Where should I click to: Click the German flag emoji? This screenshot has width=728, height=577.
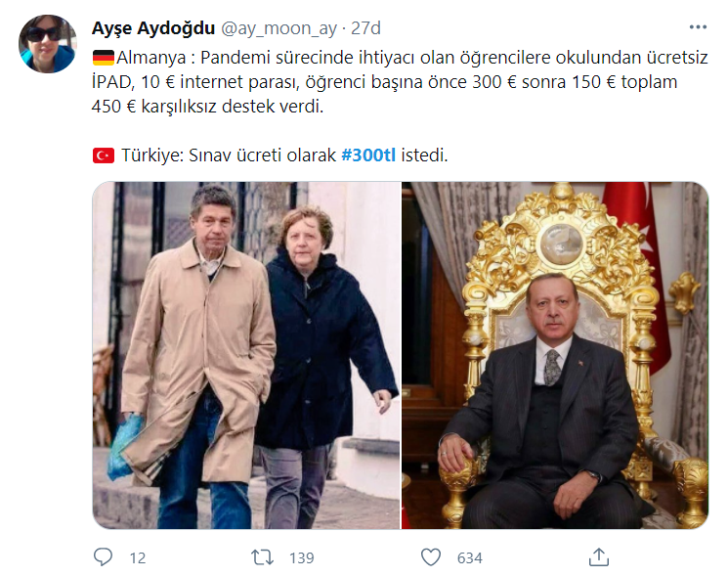tap(103, 58)
